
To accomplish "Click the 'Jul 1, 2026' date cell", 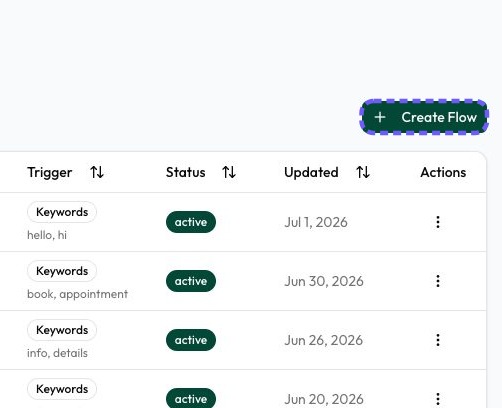I will pos(316,222).
